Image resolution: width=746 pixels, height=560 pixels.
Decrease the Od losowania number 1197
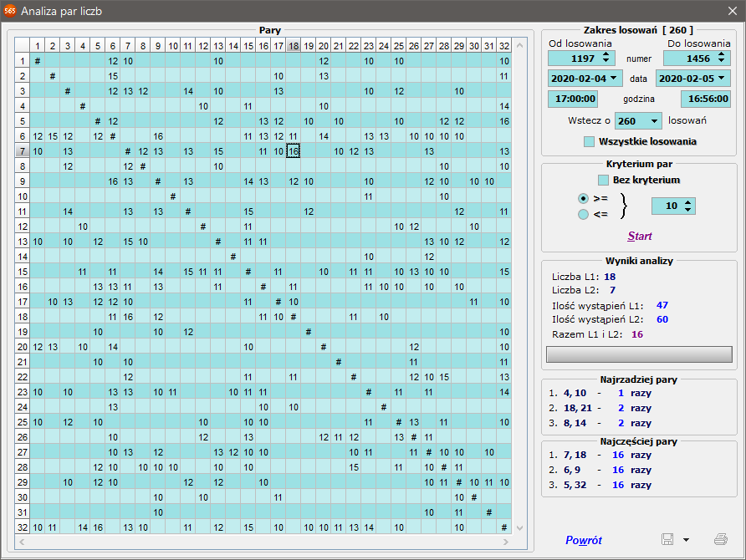[x=605, y=61]
